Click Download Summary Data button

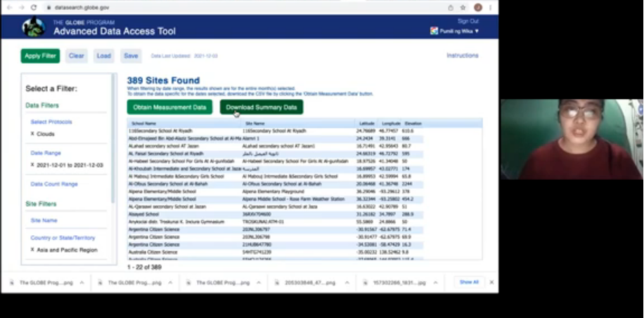[x=262, y=107]
